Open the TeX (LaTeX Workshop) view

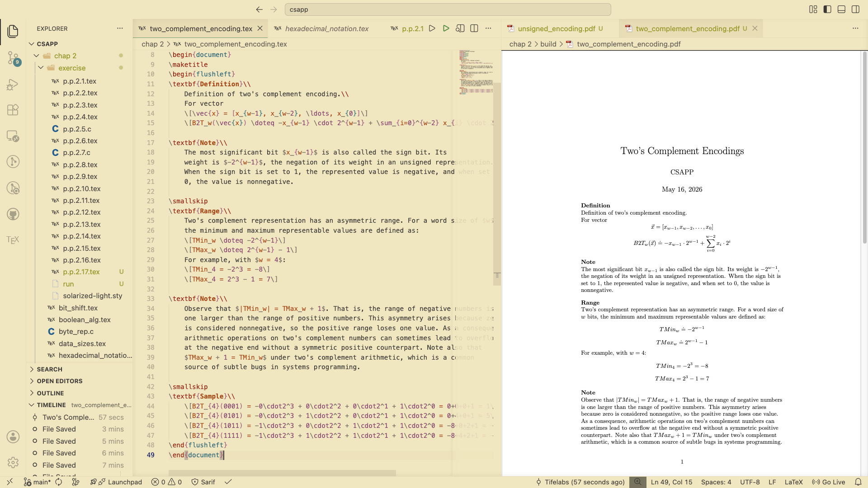(x=13, y=239)
